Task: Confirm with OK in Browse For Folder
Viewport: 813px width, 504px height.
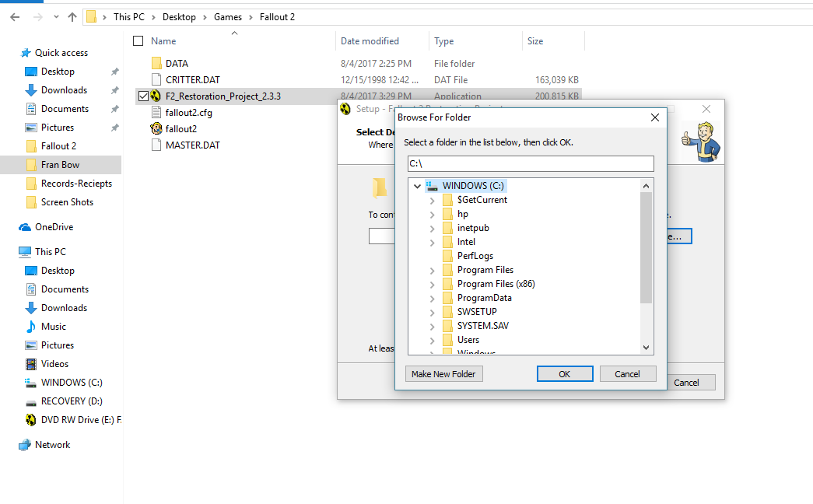Action: (565, 374)
